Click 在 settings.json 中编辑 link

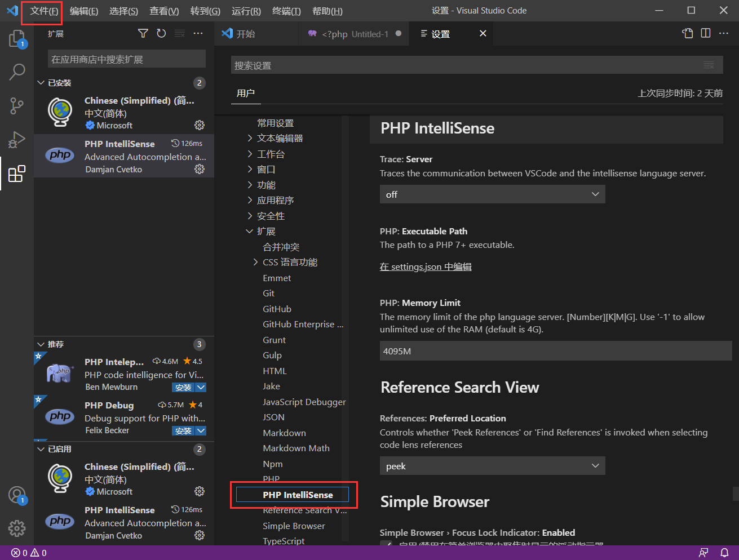pyautogui.click(x=426, y=266)
